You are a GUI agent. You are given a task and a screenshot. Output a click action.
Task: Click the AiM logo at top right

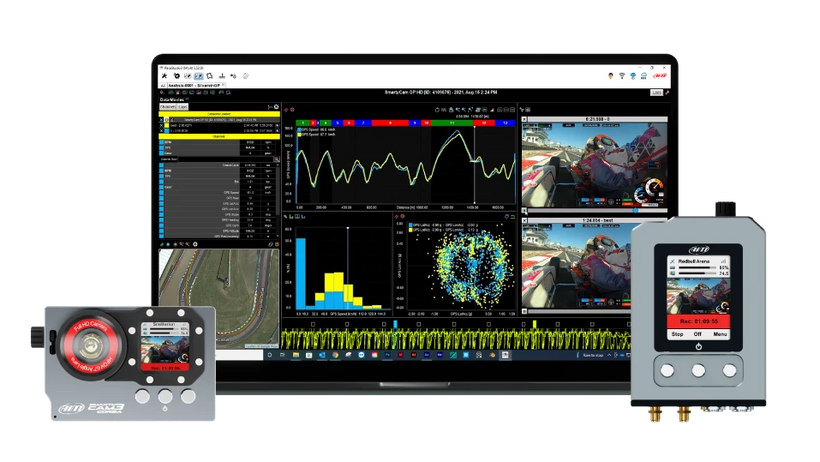click(x=660, y=75)
